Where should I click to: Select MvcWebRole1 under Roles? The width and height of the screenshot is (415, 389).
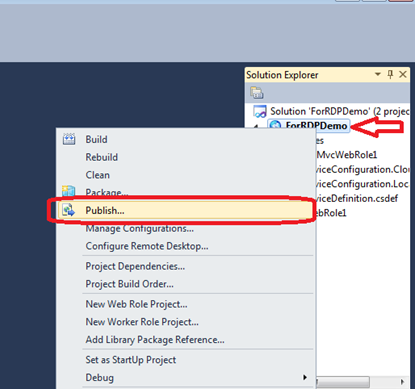pyautogui.click(x=347, y=155)
